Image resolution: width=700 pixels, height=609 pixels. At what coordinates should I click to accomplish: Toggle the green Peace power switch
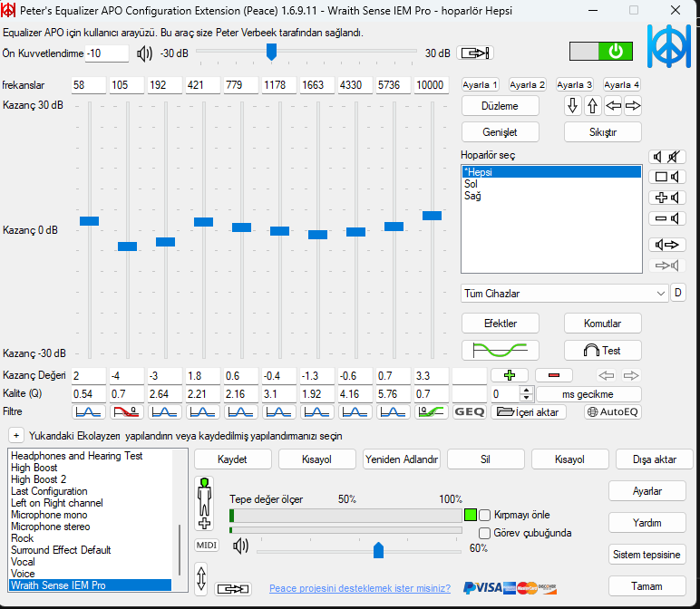[x=601, y=52]
